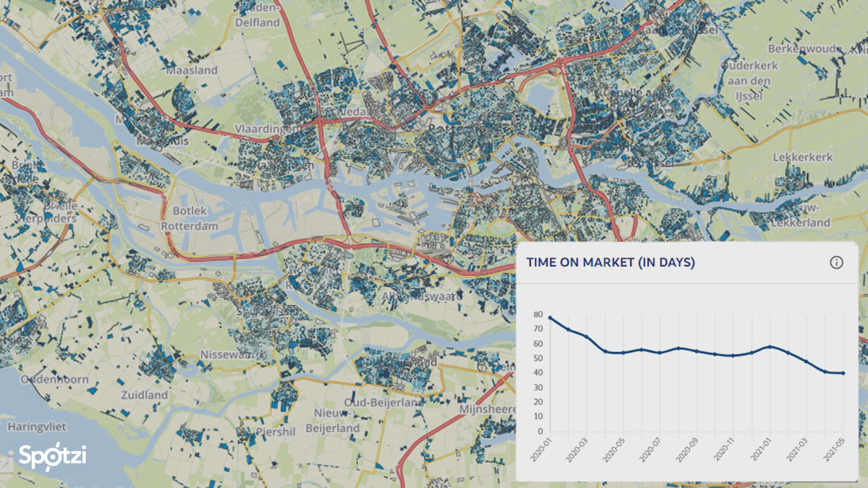Click the Spotzi logo

click(52, 457)
